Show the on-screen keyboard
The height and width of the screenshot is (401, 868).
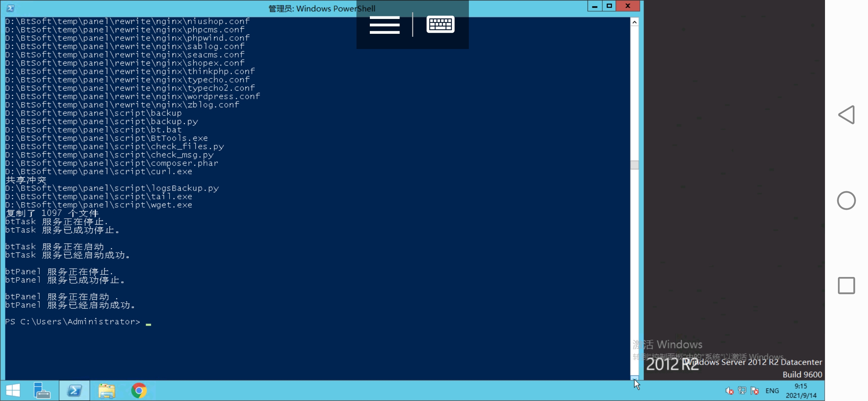[440, 25]
